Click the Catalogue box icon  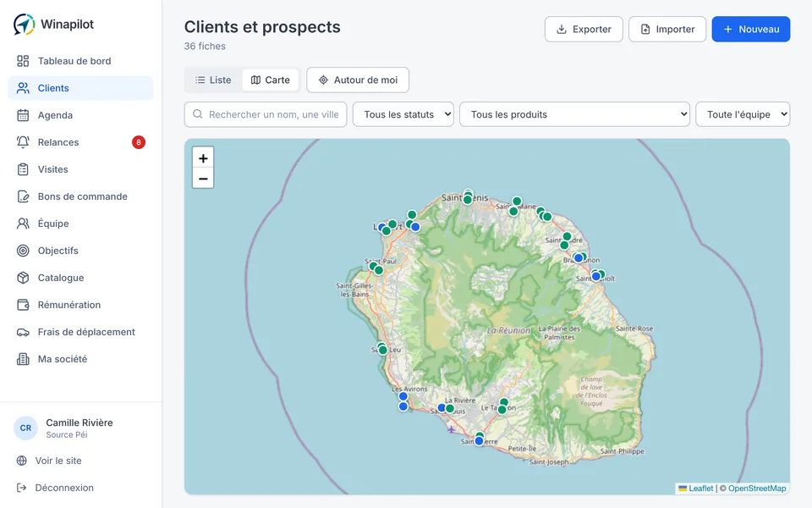pyautogui.click(x=23, y=278)
